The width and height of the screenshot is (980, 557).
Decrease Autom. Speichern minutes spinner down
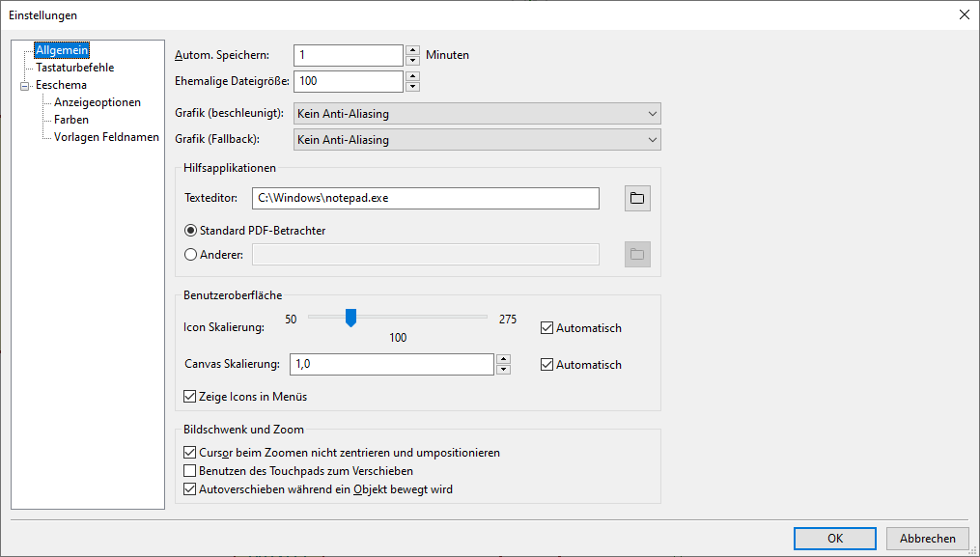click(412, 61)
